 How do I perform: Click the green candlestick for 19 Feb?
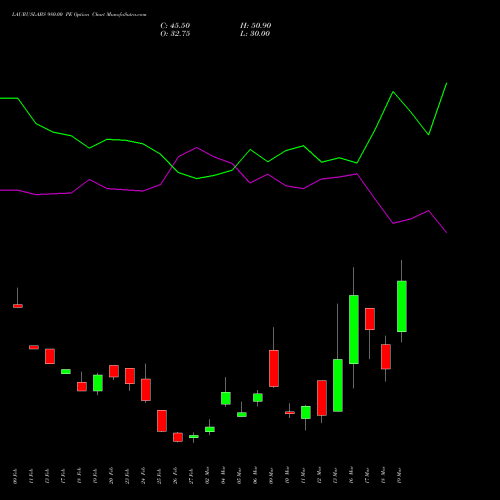point(98,383)
